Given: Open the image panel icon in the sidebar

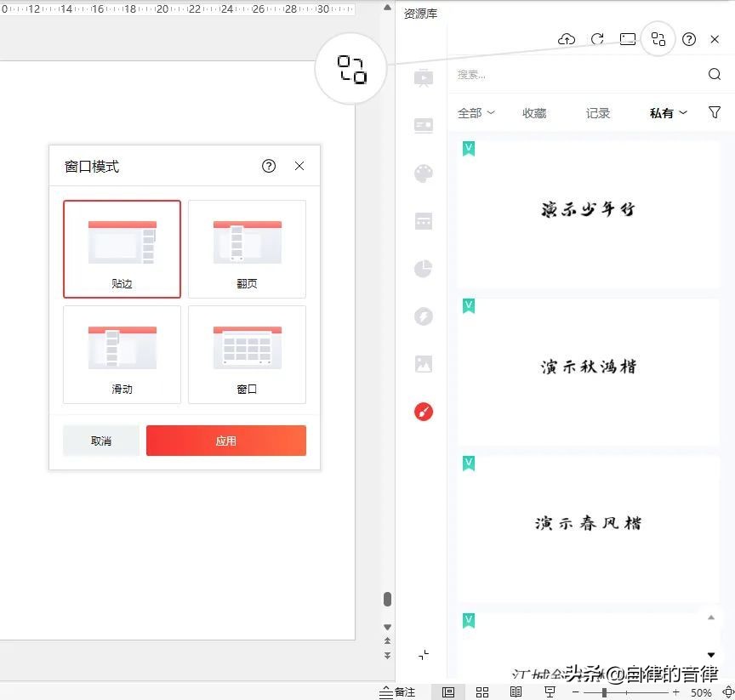Looking at the screenshot, I should coord(423,363).
